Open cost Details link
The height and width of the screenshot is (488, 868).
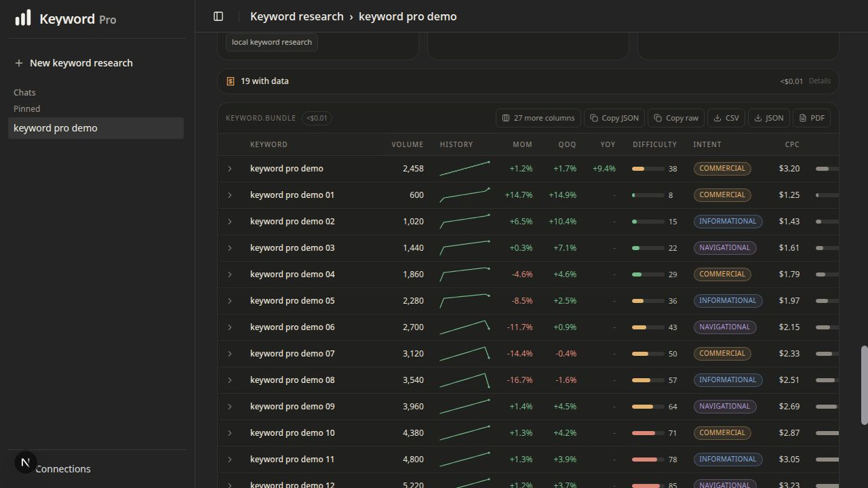820,81
